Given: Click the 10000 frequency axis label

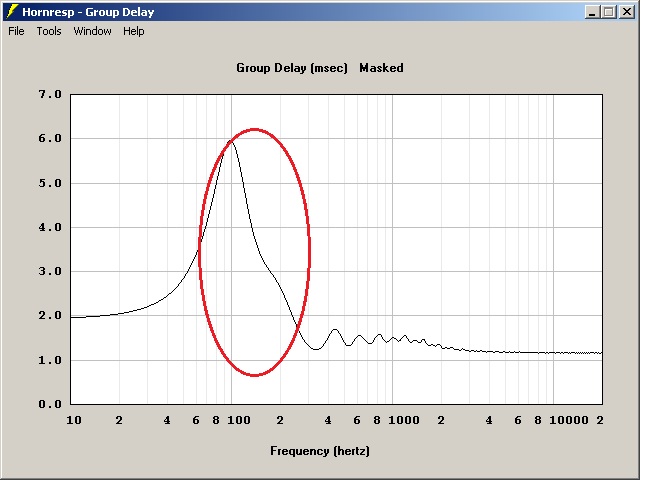Looking at the screenshot, I should [x=569, y=420].
